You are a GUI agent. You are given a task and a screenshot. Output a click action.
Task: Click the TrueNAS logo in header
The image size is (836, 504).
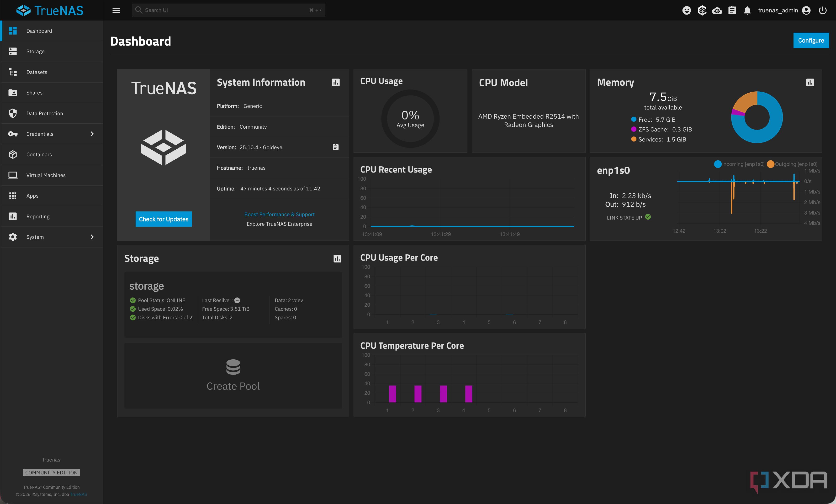tap(50, 10)
